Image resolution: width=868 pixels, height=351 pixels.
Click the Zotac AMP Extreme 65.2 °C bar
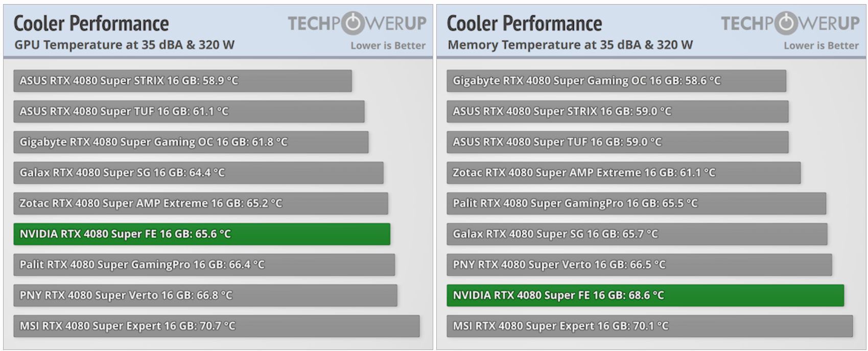200,203
